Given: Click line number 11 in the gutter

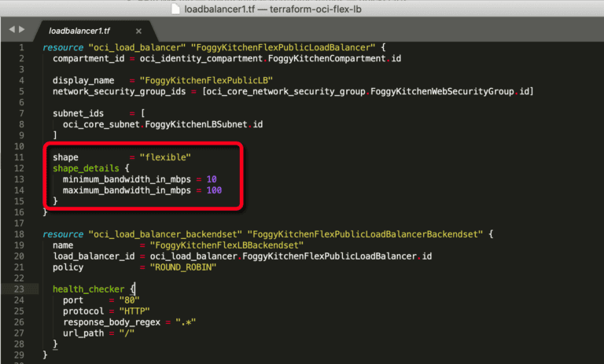Looking at the screenshot, I should [19, 157].
